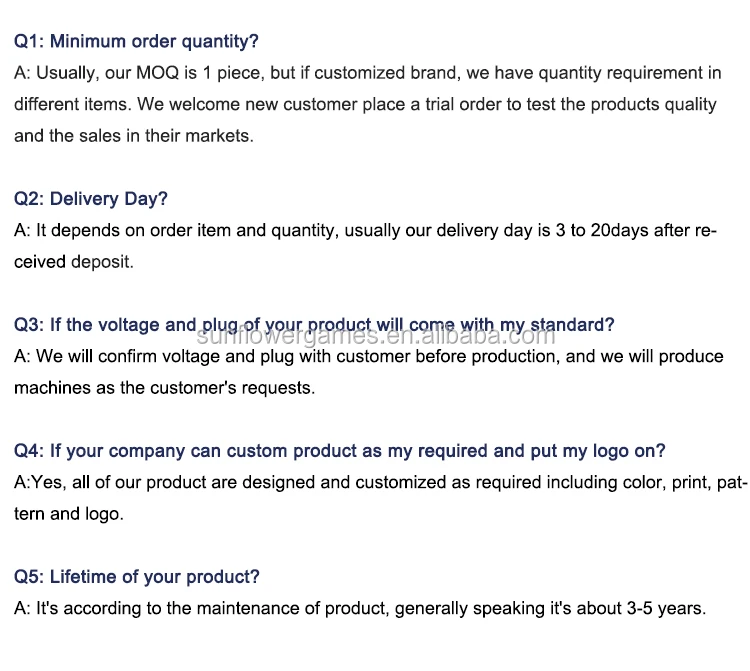The image size is (750, 671).
Task: Click the Q5 Lifetime of your product heading
Action: (x=137, y=577)
